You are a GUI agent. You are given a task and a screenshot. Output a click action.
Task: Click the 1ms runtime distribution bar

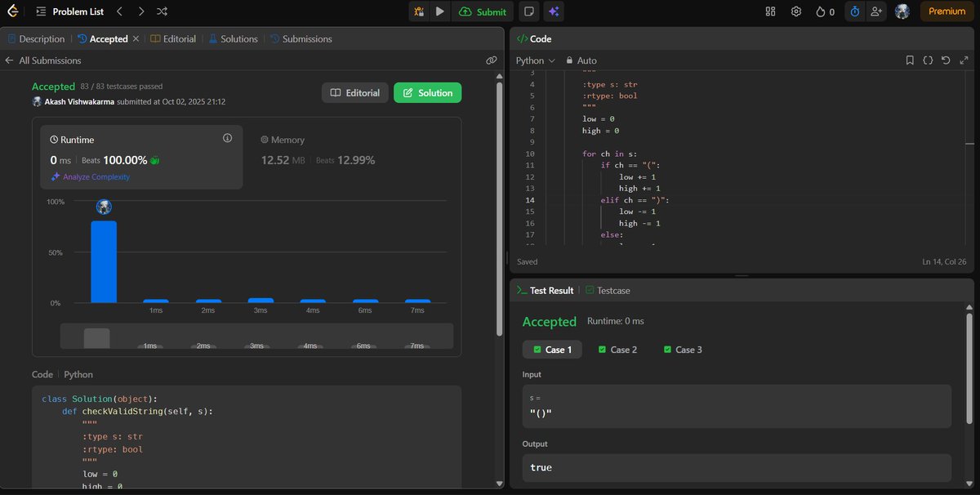click(155, 302)
